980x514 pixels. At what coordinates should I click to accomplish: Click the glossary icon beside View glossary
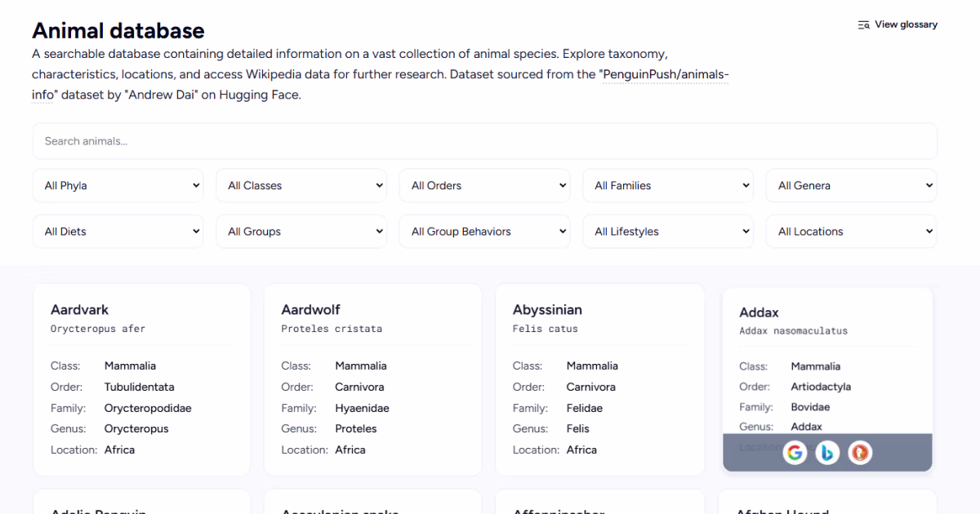click(863, 24)
